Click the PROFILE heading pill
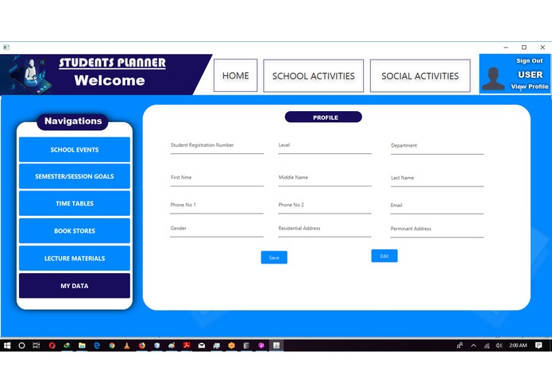The image size is (552, 392). [x=323, y=117]
